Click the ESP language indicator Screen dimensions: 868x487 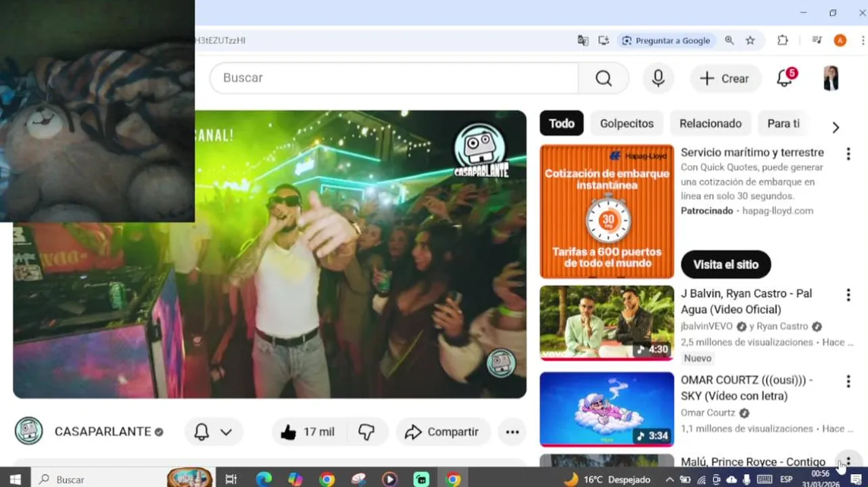click(x=786, y=479)
